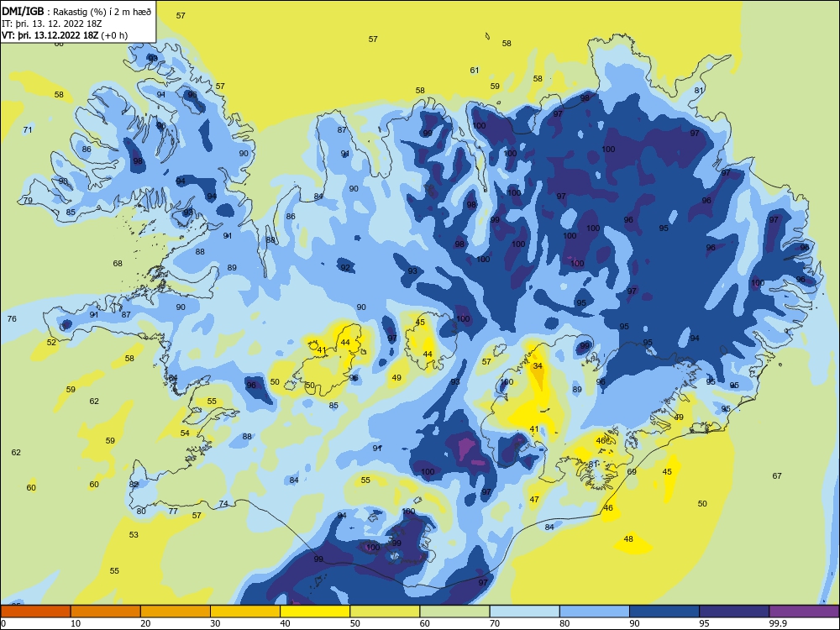Select the purple legend band above 99.9

pos(804,612)
